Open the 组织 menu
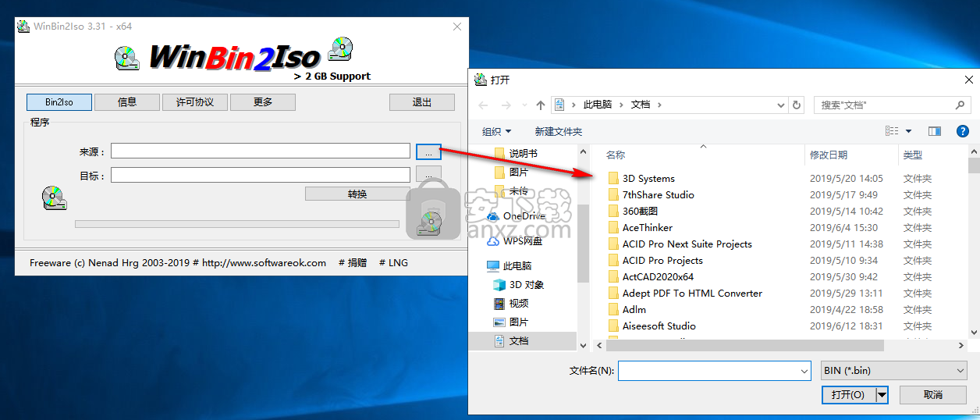980x420 pixels. 497,131
